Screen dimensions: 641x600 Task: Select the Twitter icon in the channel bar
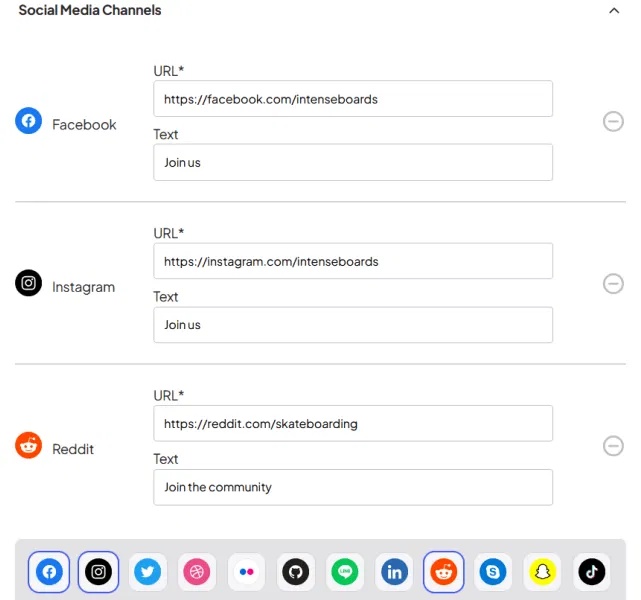tap(148, 572)
